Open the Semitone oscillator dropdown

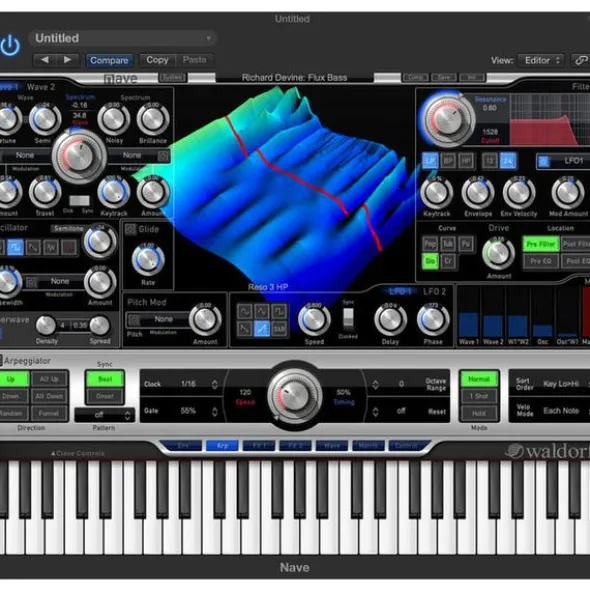pos(68,228)
